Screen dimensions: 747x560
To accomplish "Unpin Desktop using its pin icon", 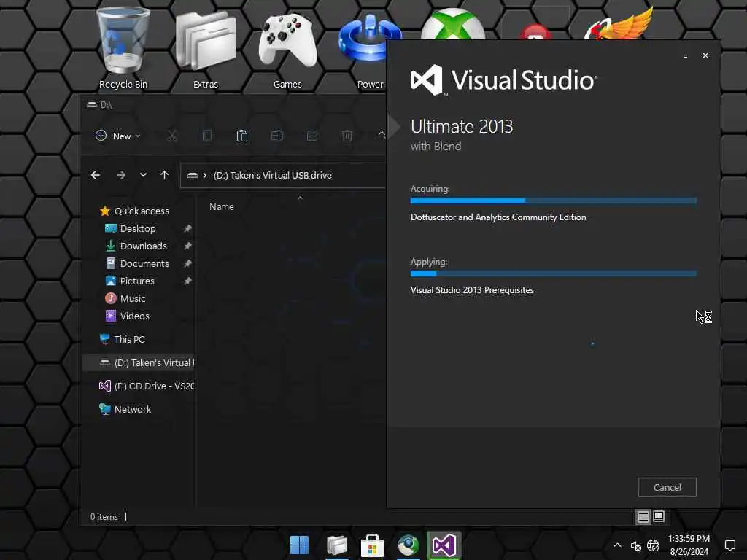I will 187,228.
